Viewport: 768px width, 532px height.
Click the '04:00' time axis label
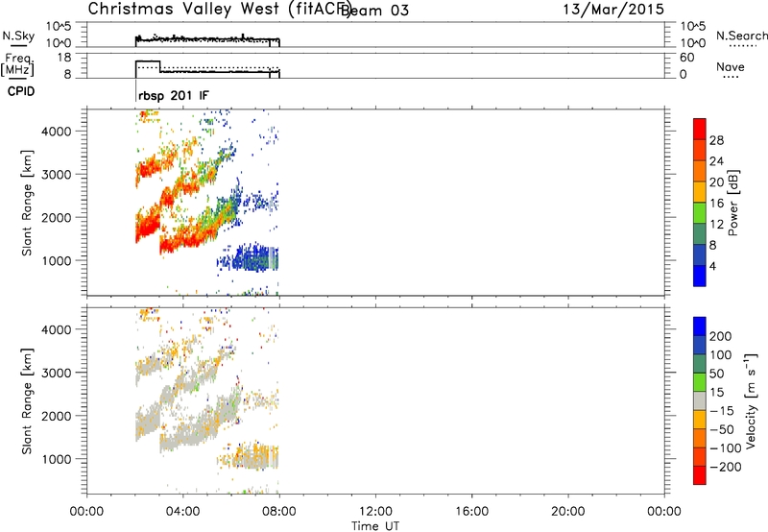pyautogui.click(x=183, y=512)
